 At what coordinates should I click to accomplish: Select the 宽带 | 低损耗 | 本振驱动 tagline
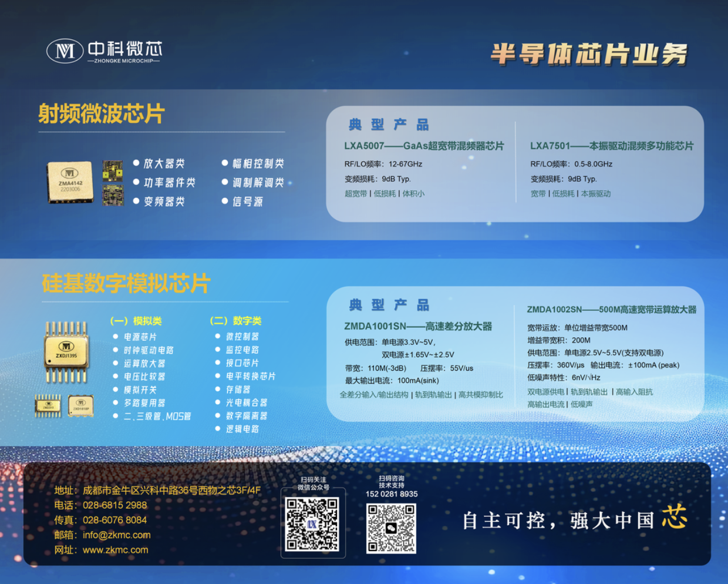(571, 193)
